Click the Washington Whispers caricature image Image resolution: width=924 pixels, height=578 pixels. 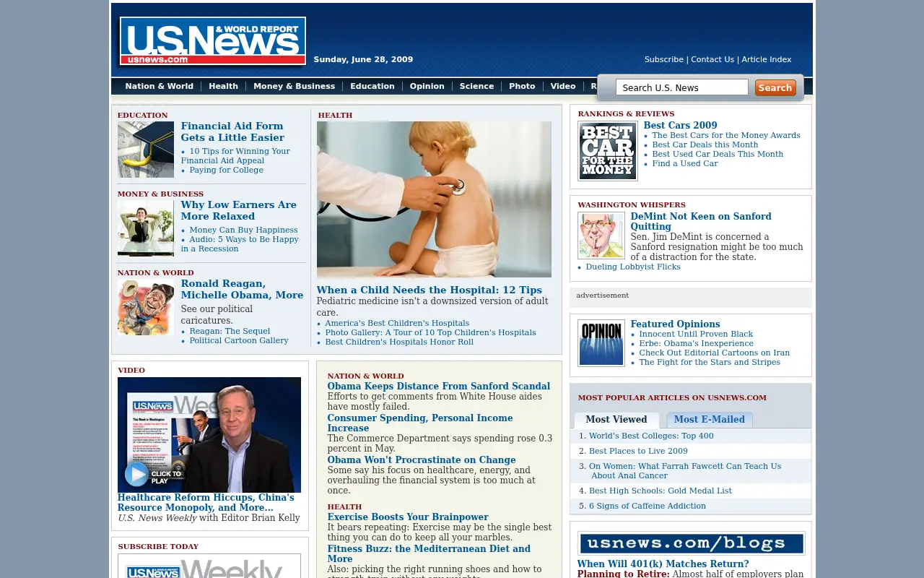coord(601,236)
